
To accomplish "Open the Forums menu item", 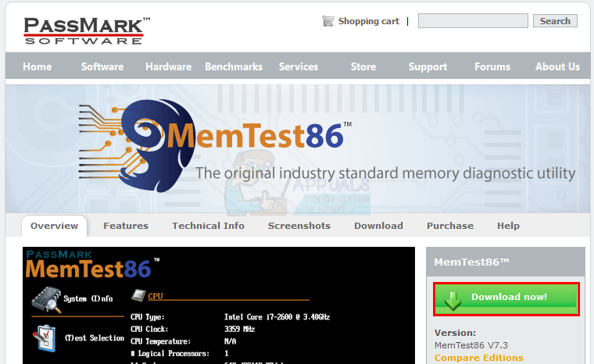I will tap(492, 66).
